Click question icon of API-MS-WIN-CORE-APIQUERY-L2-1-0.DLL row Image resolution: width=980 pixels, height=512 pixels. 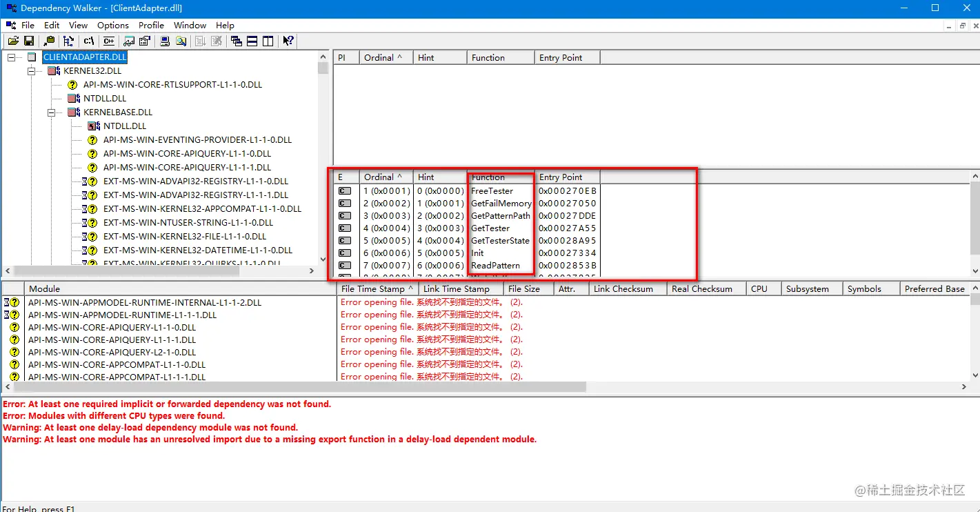[x=14, y=352]
